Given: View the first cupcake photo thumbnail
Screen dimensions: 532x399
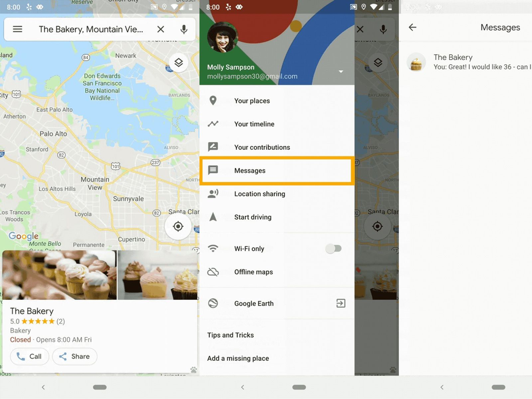Looking at the screenshot, I should click(x=59, y=275).
